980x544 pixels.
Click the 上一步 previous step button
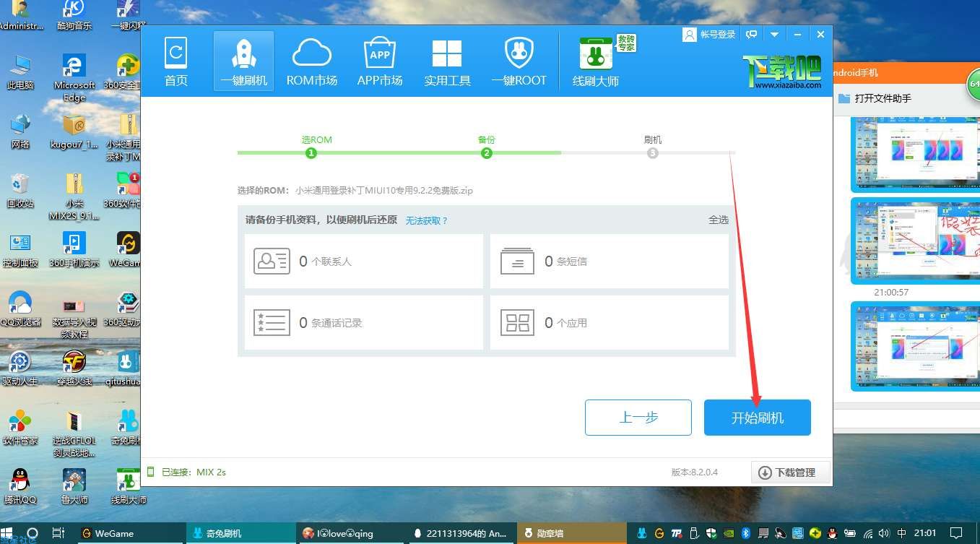[x=638, y=418]
